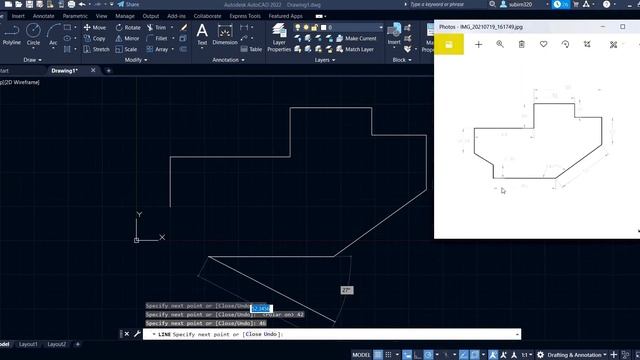The width and height of the screenshot is (640, 360).
Task: Click the layer color swatch
Action: click(x=323, y=27)
